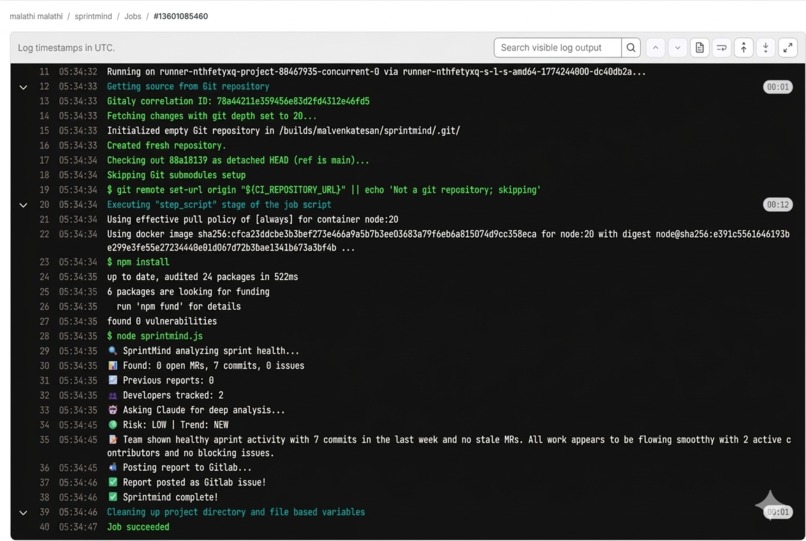Click the '$ npm install' command text
This screenshot has height=541, width=806.
138,262
